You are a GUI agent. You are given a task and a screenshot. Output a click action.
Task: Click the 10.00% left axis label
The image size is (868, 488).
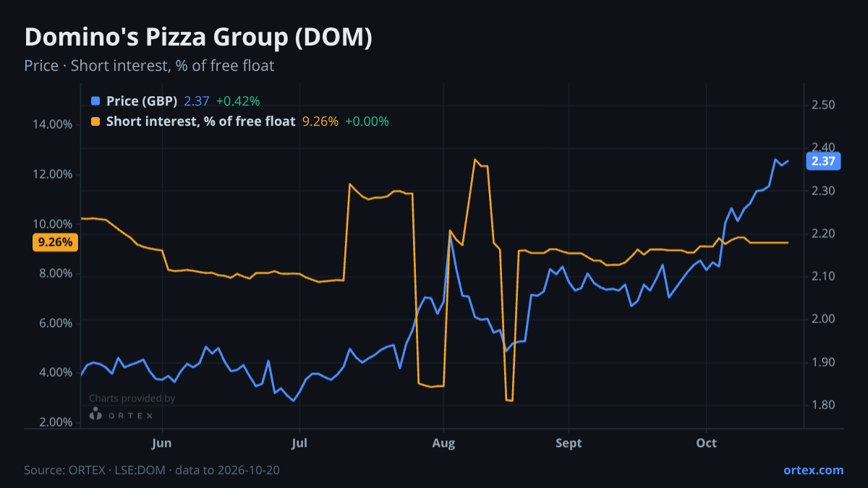53,223
